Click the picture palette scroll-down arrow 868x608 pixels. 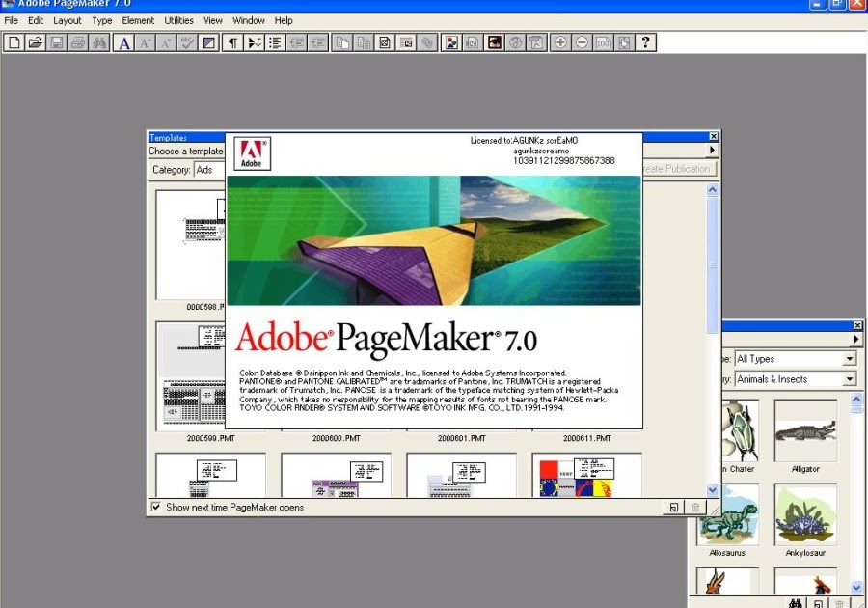click(x=856, y=587)
